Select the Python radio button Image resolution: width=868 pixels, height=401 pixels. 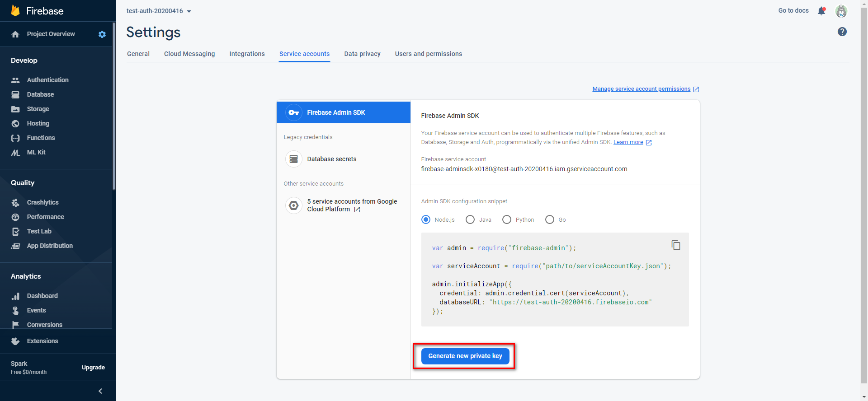(x=507, y=219)
